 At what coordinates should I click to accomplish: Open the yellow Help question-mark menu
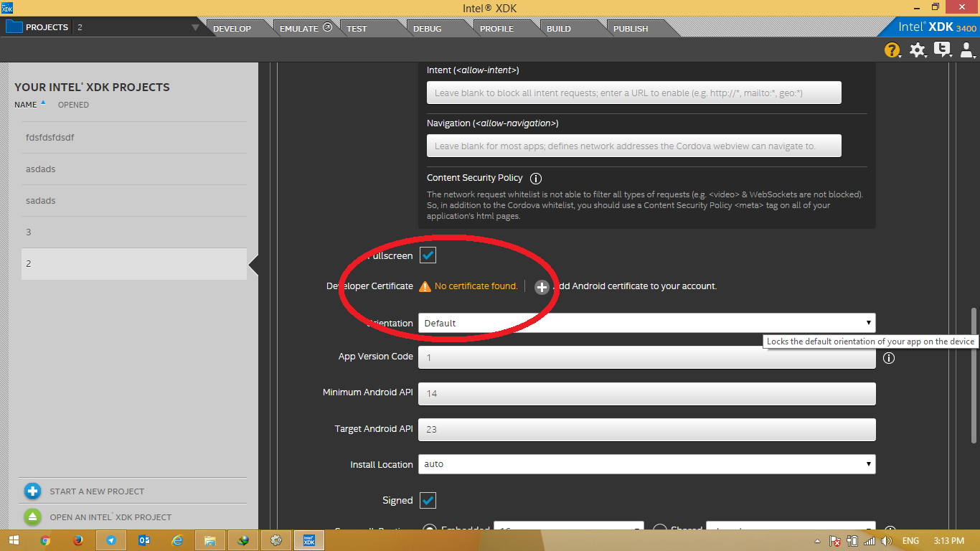[x=892, y=50]
